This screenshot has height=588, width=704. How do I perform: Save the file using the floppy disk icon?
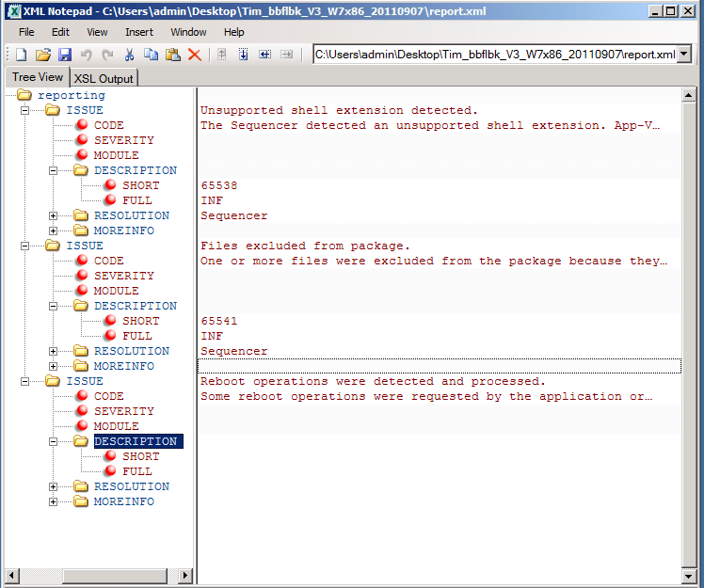pos(65,55)
